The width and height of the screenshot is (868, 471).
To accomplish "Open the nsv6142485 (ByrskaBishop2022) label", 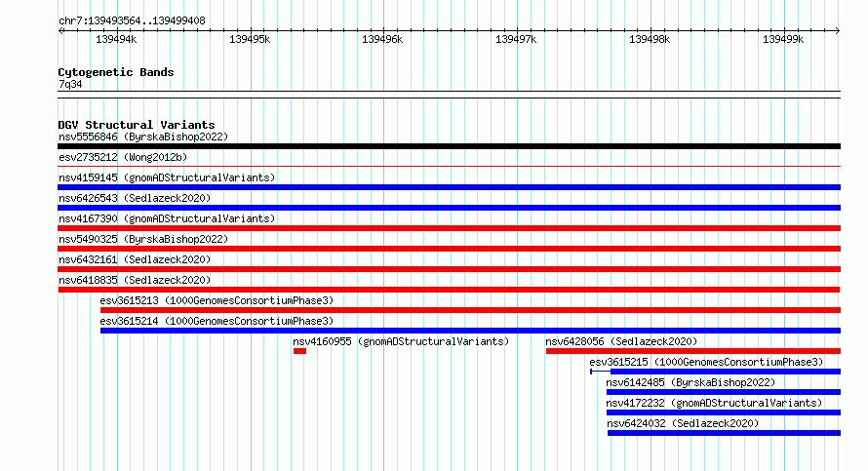I will click(x=690, y=382).
